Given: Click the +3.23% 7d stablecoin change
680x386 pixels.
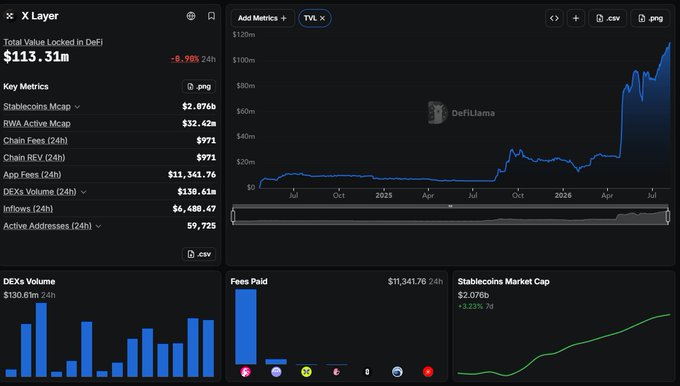Looking at the screenshot, I should [x=476, y=306].
